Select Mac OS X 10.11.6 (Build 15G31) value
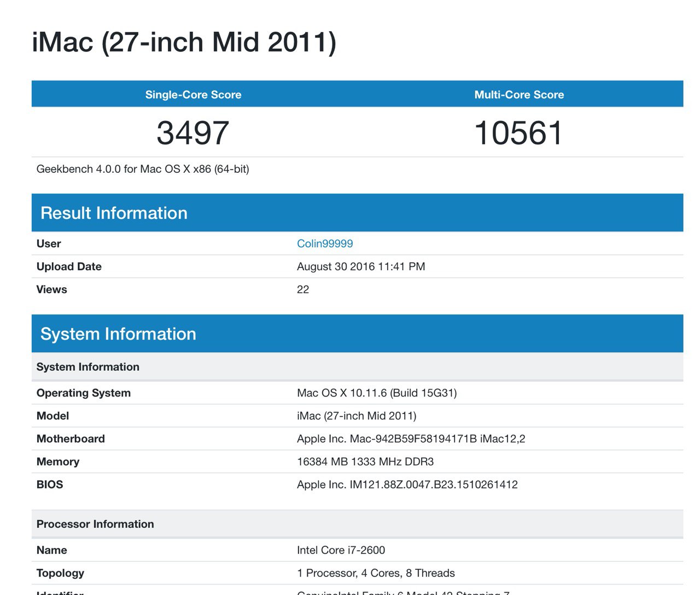 click(377, 393)
